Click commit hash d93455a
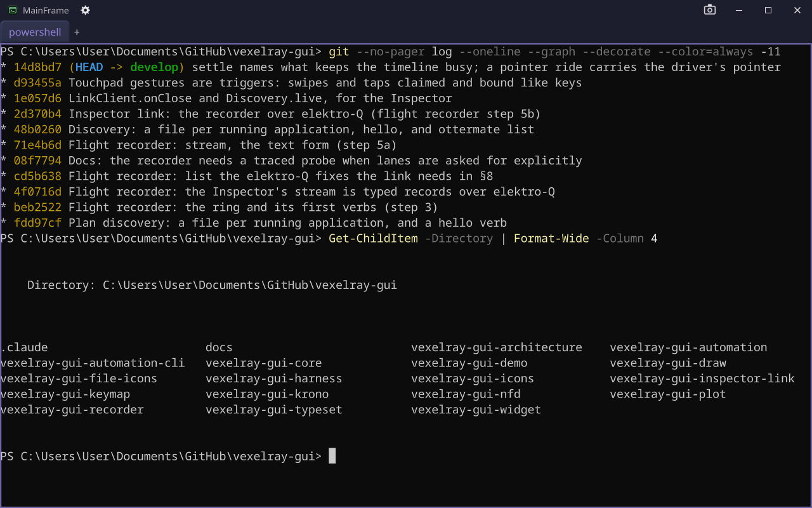Screen dimensions: 812x508 [x=37, y=83]
